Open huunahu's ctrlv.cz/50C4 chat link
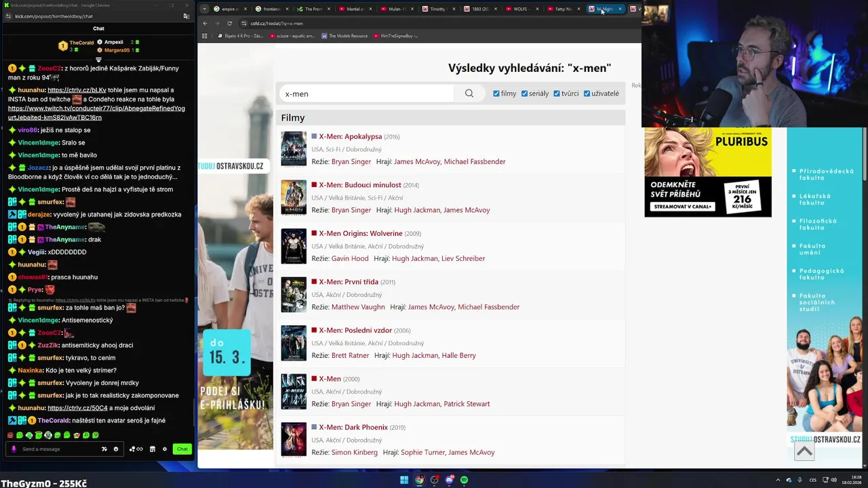 point(77,408)
